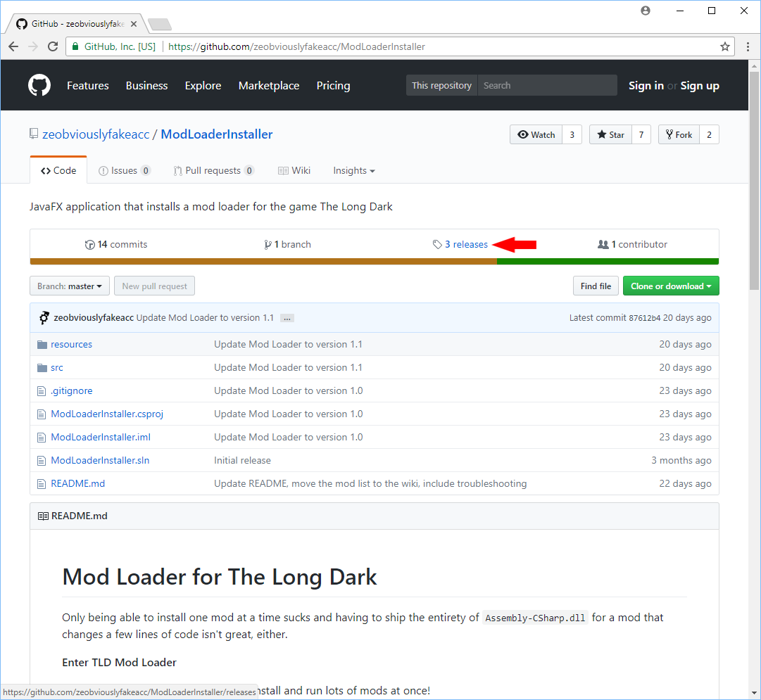Open Features in the top navigation
Viewport: 761px width, 700px height.
click(88, 86)
